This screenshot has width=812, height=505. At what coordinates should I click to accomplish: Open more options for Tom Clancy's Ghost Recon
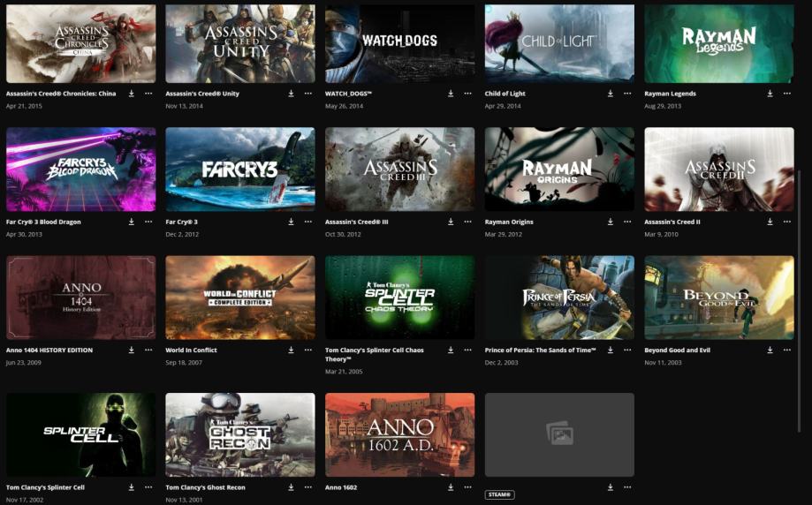tap(308, 486)
